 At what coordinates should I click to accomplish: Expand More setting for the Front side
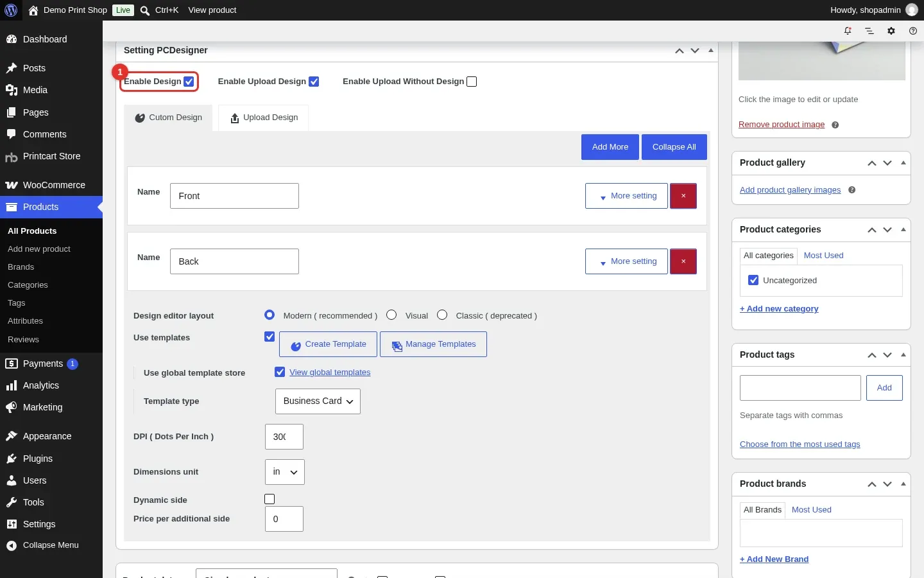click(x=626, y=196)
